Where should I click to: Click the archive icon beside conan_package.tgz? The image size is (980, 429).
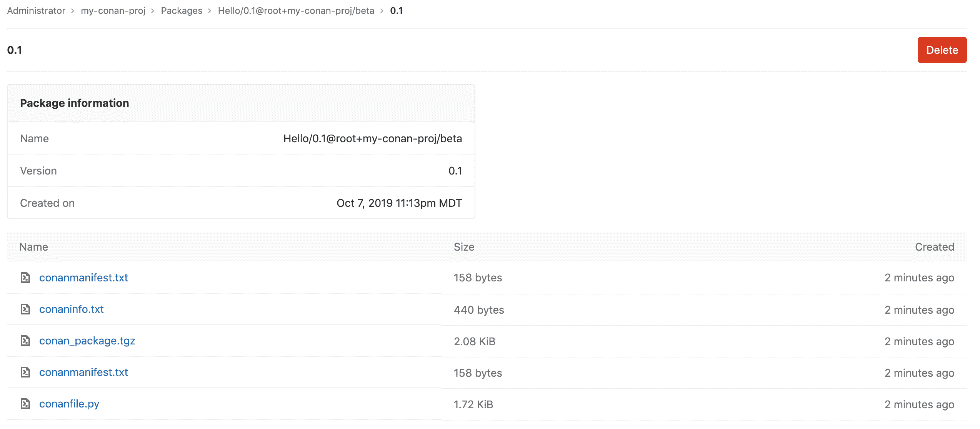[25, 341]
